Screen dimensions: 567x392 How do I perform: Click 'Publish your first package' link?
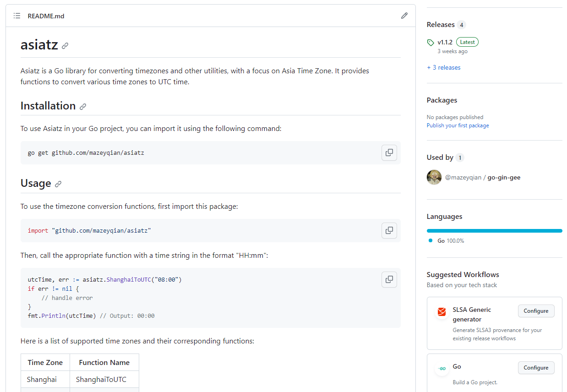click(458, 125)
